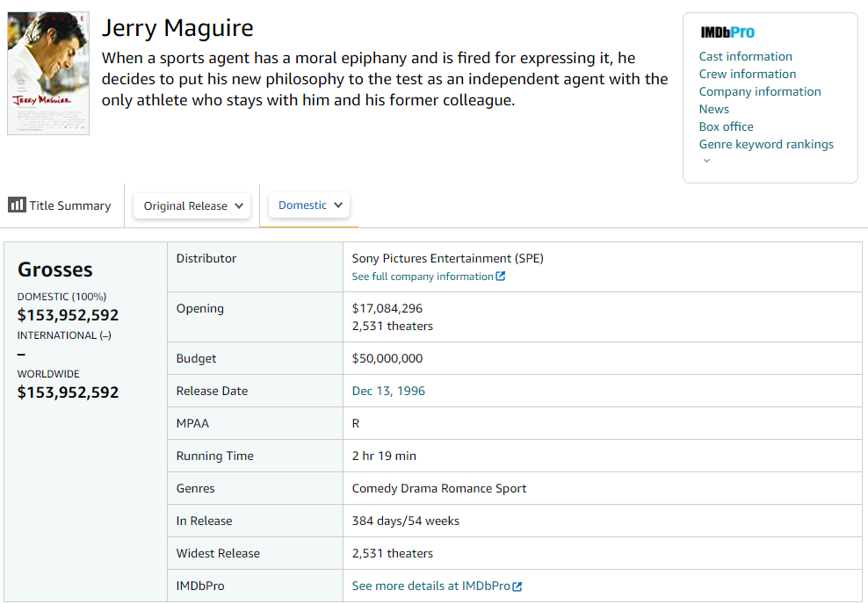
Task: Open the News link
Action: click(714, 110)
